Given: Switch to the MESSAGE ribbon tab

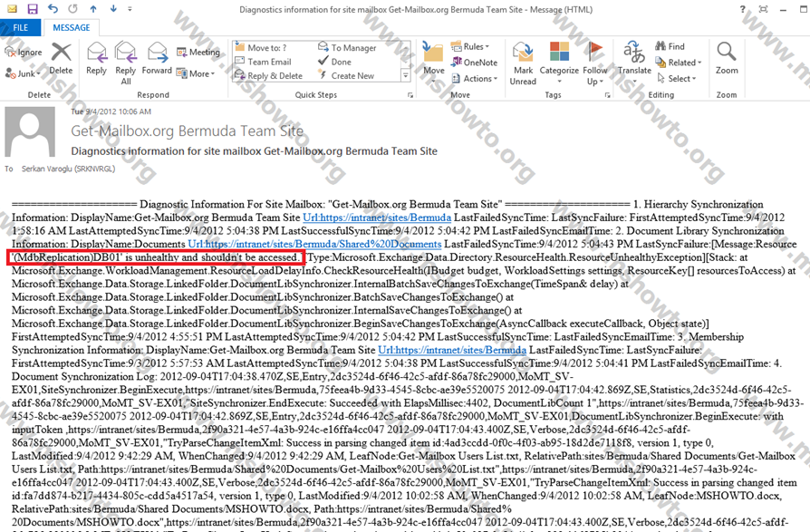Looking at the screenshot, I should pos(72,27).
